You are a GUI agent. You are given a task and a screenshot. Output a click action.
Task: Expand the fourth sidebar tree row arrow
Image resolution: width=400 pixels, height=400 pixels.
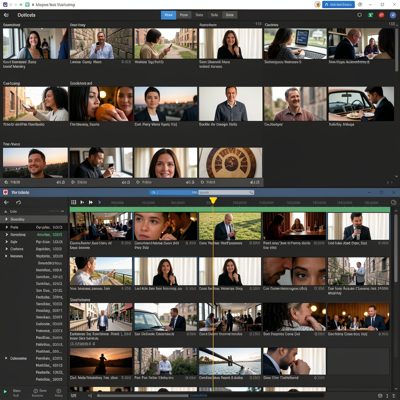(6, 242)
